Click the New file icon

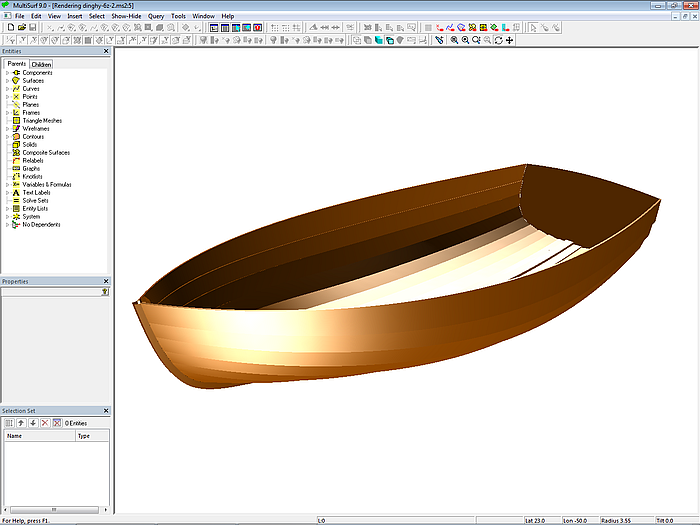[10, 28]
